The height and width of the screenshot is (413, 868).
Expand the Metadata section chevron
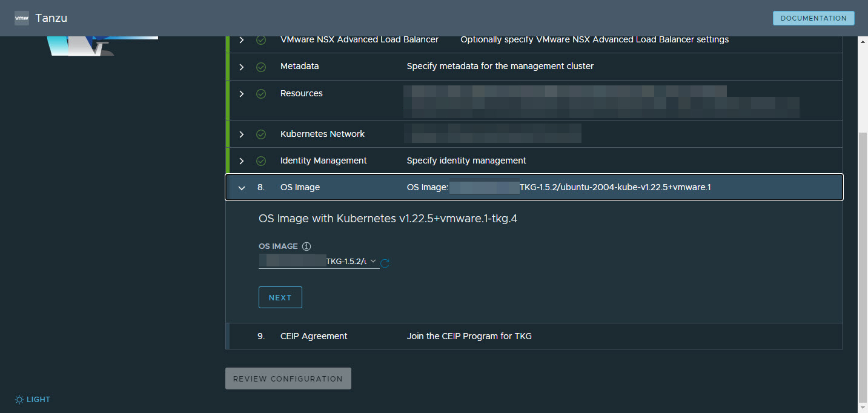(242, 67)
